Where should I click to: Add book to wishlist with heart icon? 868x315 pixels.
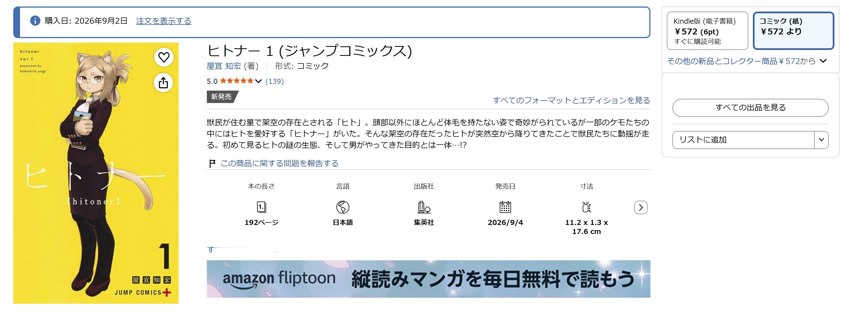(x=164, y=57)
